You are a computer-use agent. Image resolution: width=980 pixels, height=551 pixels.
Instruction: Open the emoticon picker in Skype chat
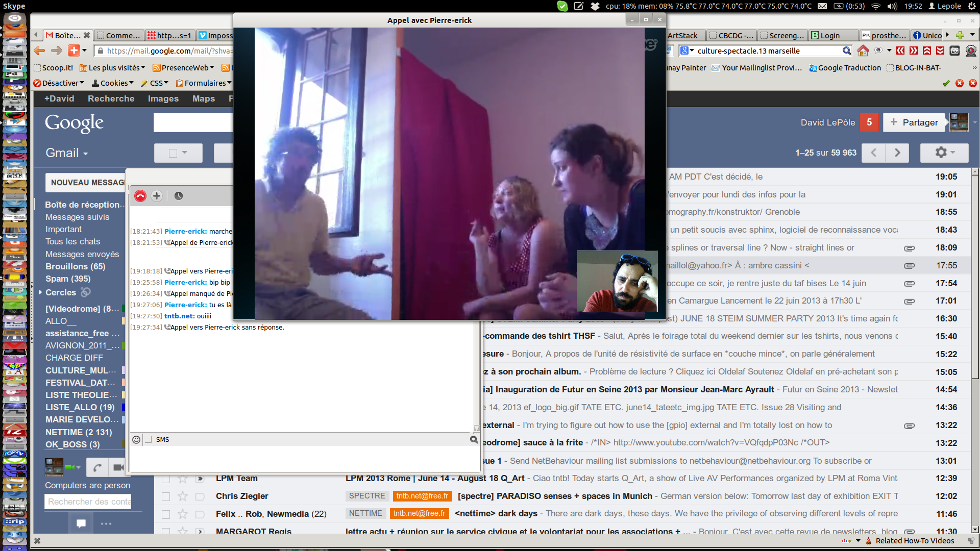[136, 440]
